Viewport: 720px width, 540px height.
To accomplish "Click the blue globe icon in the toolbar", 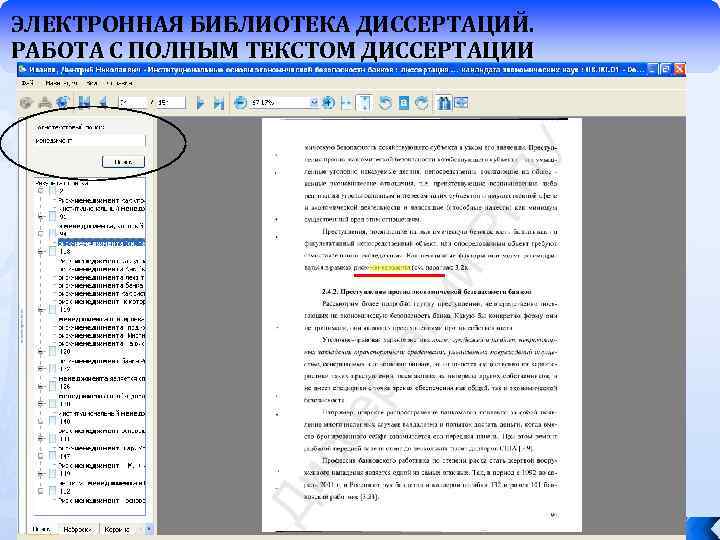I will pyautogui.click(x=62, y=102).
